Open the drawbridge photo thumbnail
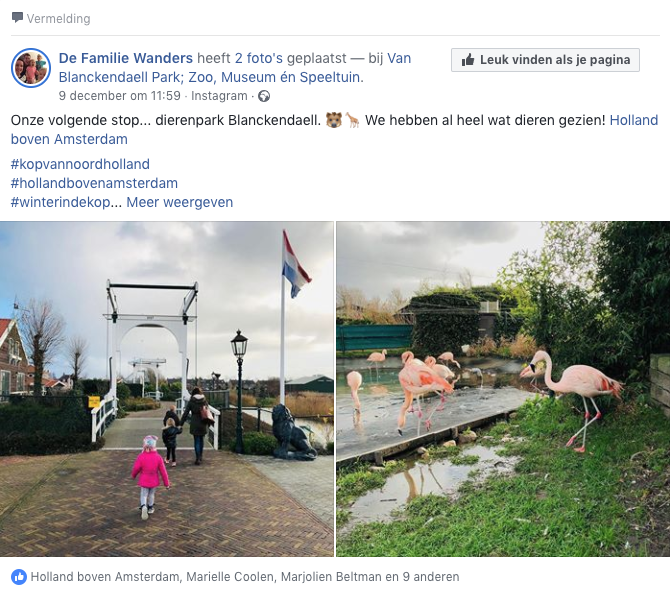 tap(167, 389)
